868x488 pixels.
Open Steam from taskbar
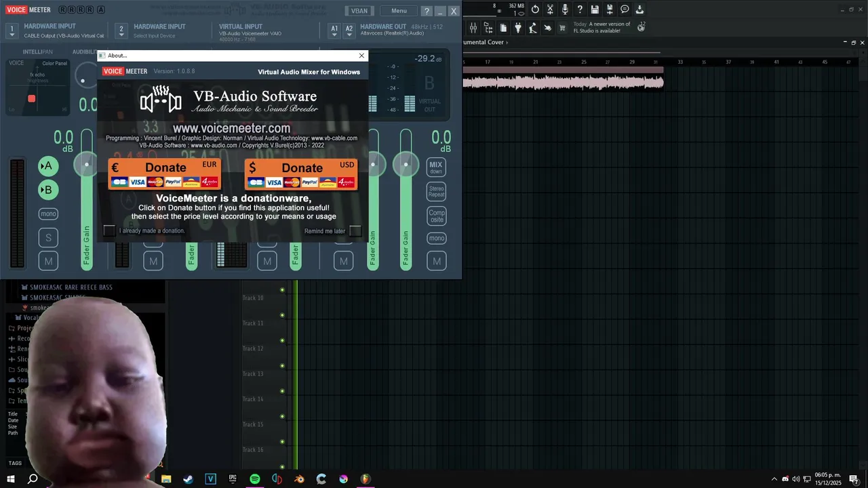pyautogui.click(x=189, y=479)
